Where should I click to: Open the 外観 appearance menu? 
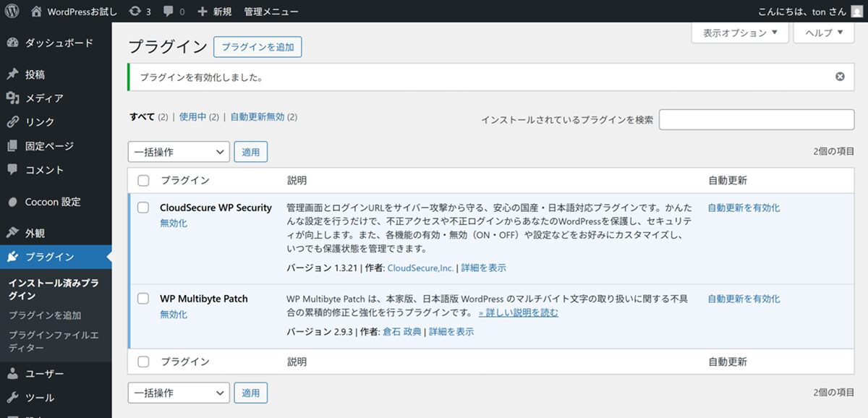[x=35, y=233]
